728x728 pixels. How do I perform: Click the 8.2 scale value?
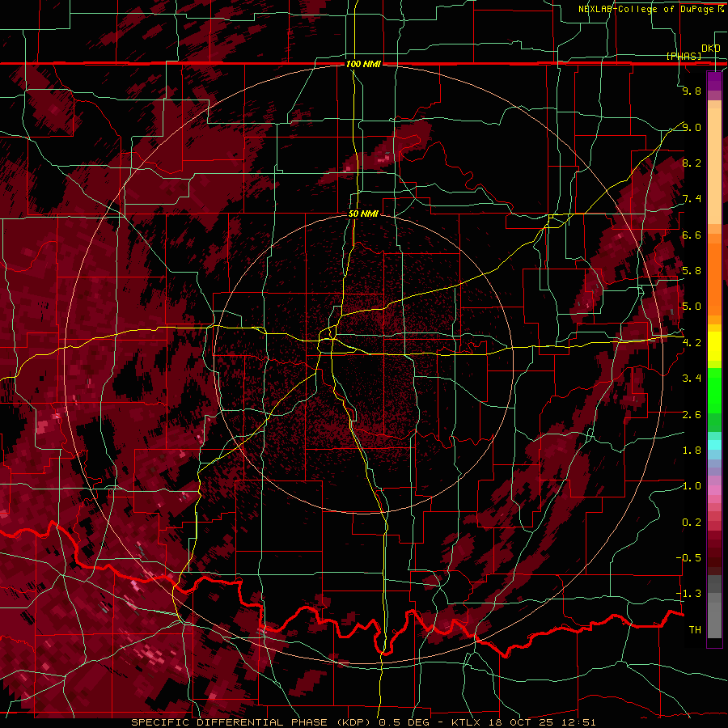(692, 163)
